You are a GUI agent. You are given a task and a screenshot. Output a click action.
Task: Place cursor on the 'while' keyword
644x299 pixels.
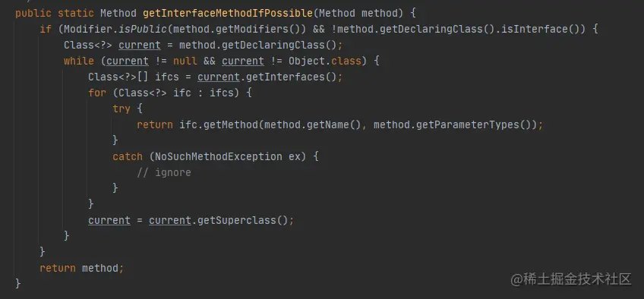pos(79,61)
